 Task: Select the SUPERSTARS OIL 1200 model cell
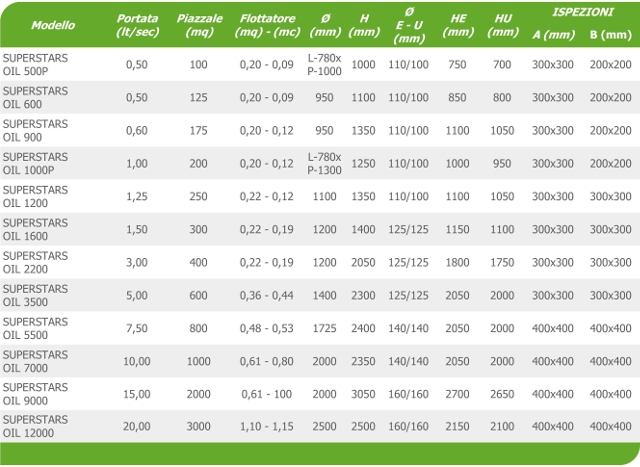[x=35, y=196]
